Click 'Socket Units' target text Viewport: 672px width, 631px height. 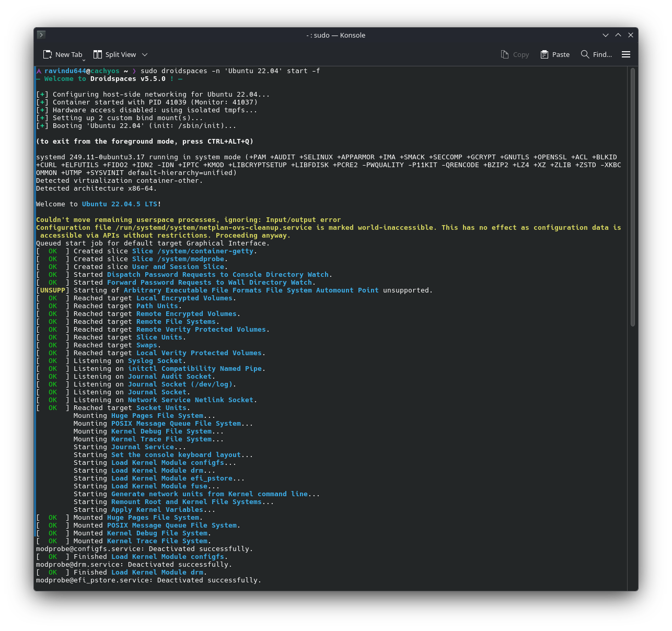(x=161, y=408)
